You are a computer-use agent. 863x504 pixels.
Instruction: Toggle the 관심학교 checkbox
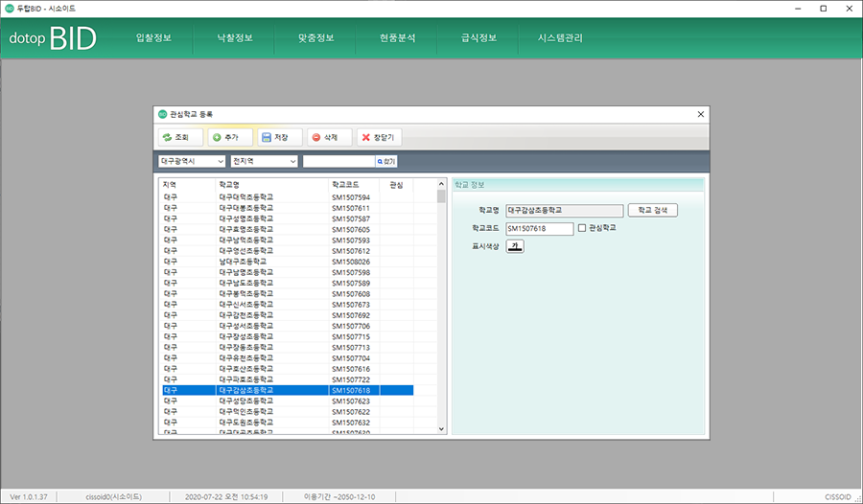582,228
